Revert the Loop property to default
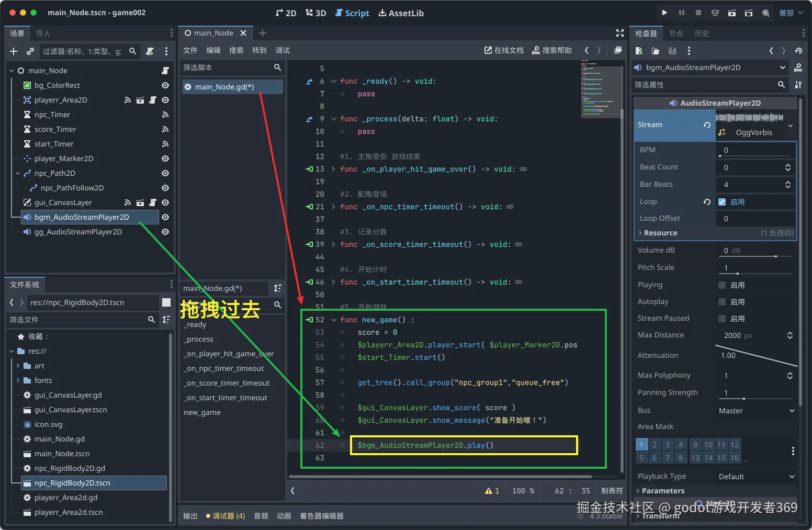This screenshot has width=812, height=530. pyautogui.click(x=707, y=202)
